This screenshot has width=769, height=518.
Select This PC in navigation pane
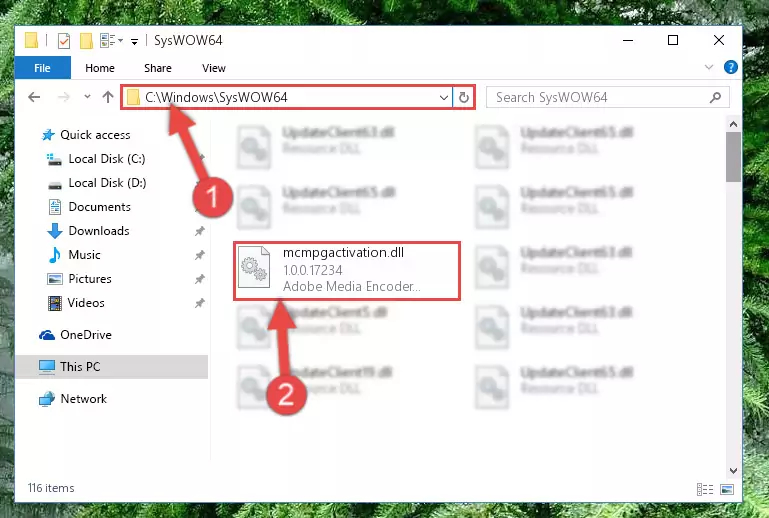click(112, 366)
